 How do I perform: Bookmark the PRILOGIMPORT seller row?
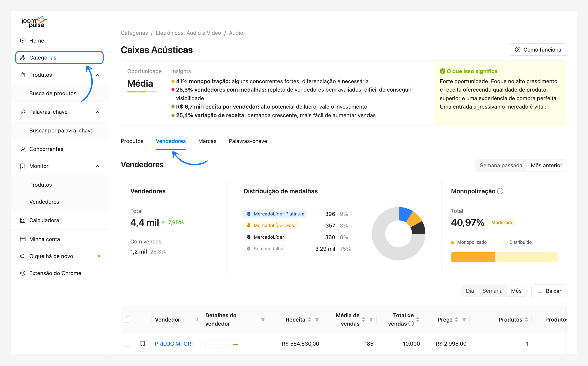(143, 344)
